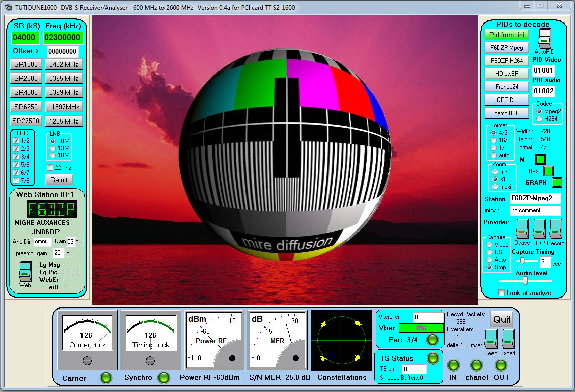Toggle the Beep switch
The image size is (575, 392).
tap(490, 339)
